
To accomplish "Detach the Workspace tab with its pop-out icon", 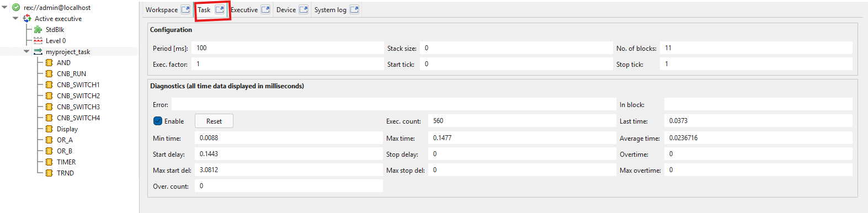I will click(185, 10).
